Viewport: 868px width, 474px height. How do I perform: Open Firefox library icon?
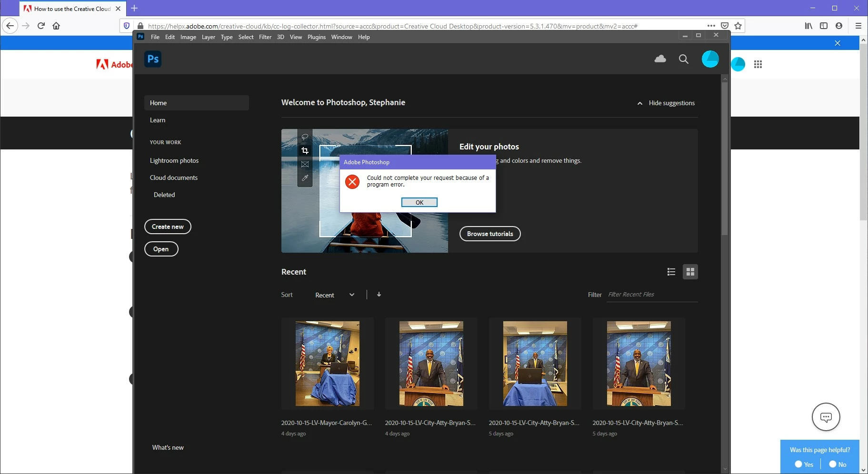point(808,26)
